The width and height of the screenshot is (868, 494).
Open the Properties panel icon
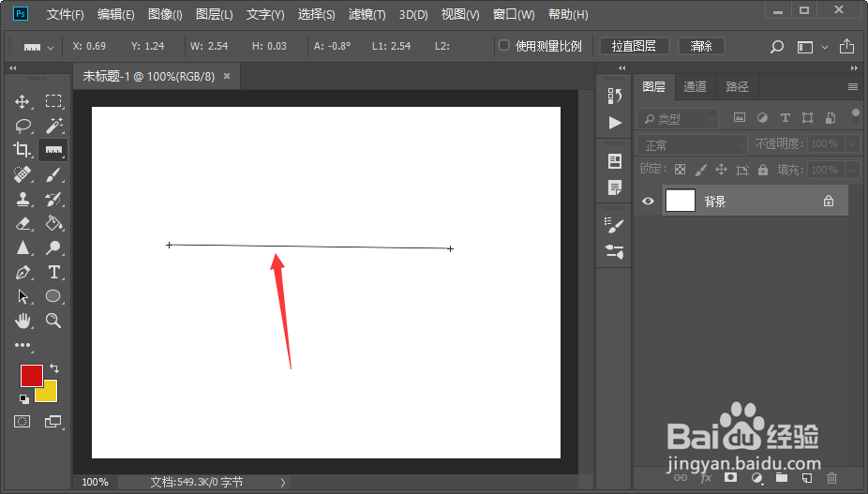tap(615, 161)
